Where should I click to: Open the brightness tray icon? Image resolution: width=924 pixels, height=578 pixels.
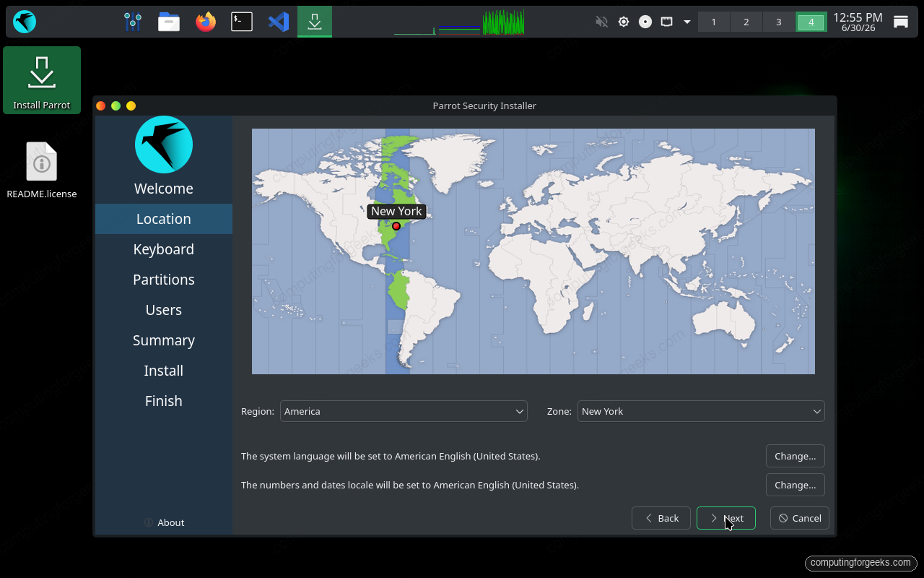(624, 22)
